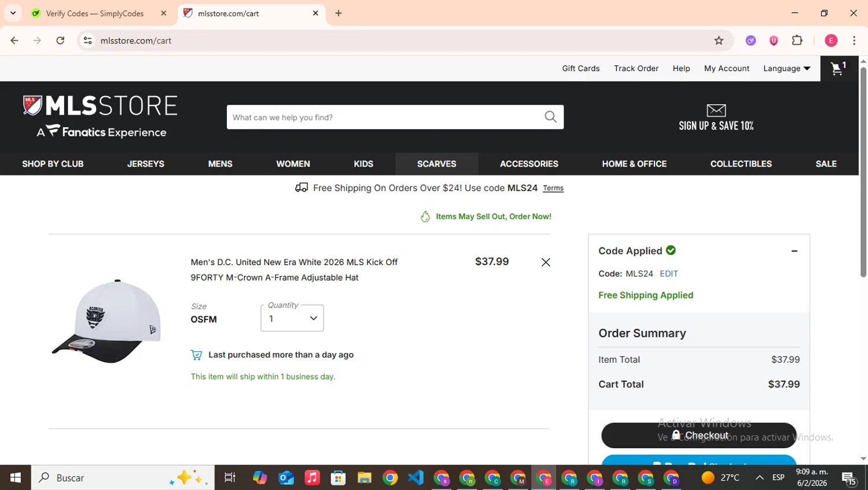Click the red shield extension icon
868x490 pixels.
(774, 40)
